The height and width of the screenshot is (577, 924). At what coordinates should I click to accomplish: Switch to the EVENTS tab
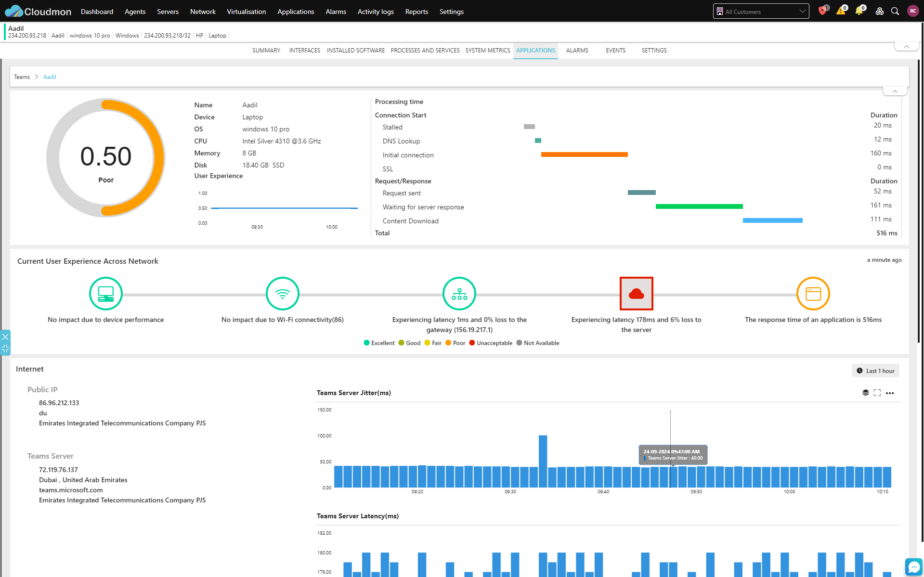tap(615, 51)
